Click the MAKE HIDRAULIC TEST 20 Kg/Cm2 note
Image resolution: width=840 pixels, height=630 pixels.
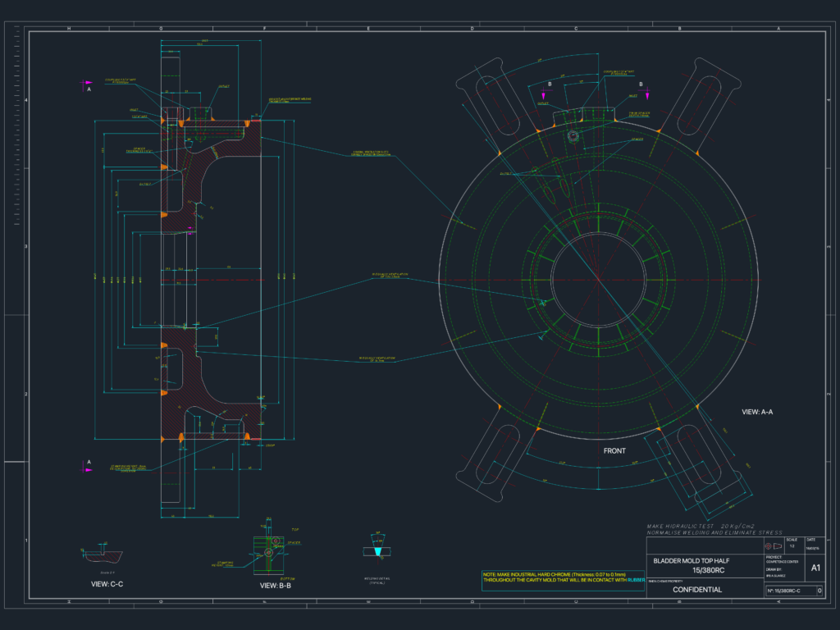tap(701, 526)
